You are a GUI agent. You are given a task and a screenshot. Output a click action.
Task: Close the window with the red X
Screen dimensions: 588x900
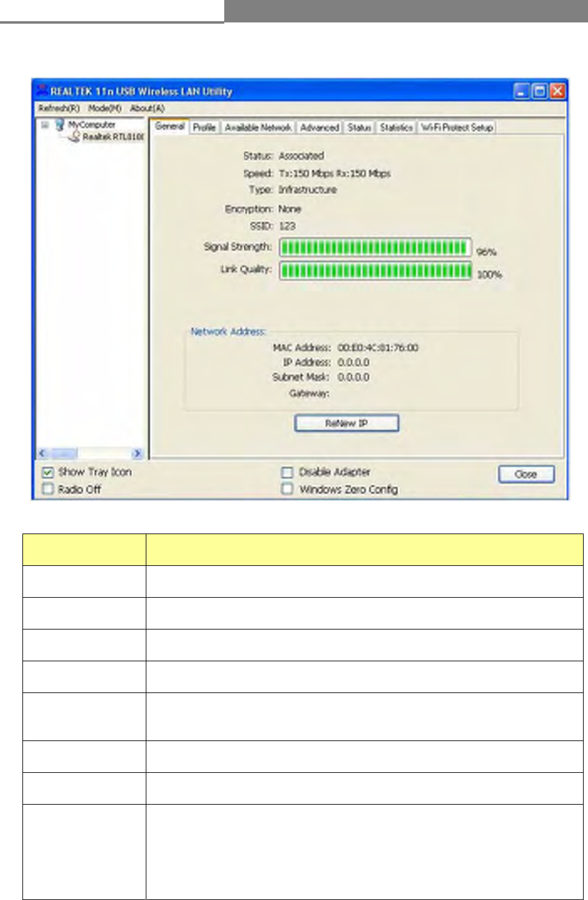click(x=557, y=92)
